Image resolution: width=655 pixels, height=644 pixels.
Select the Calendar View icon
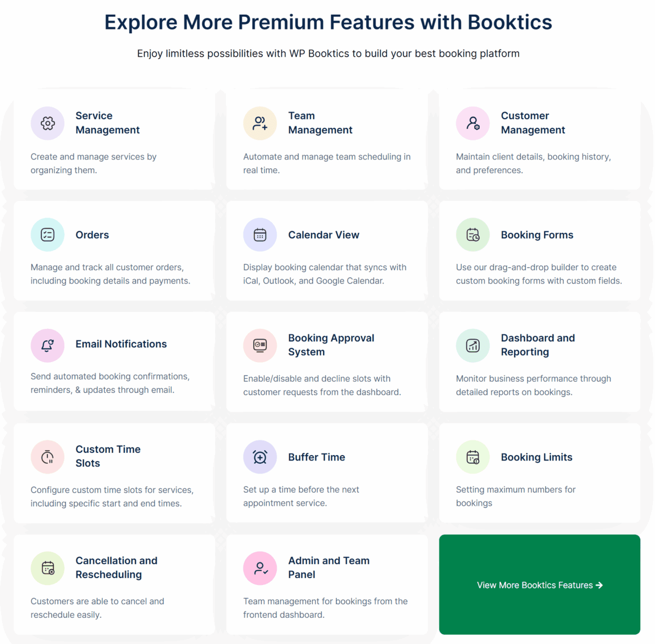click(260, 234)
